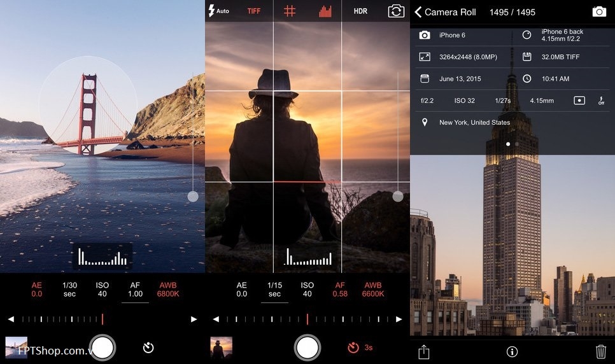Click right arrow of sunset screen dial
The height and width of the screenshot is (364, 615).
[x=399, y=319]
